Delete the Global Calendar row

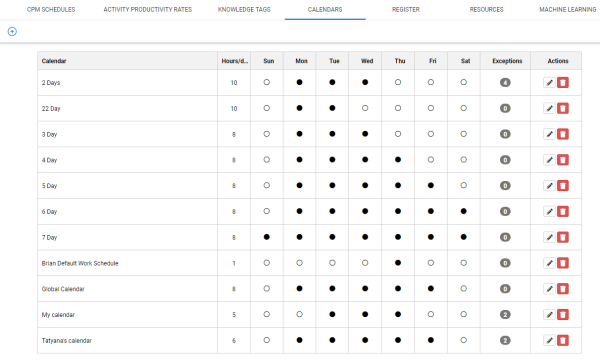point(563,289)
